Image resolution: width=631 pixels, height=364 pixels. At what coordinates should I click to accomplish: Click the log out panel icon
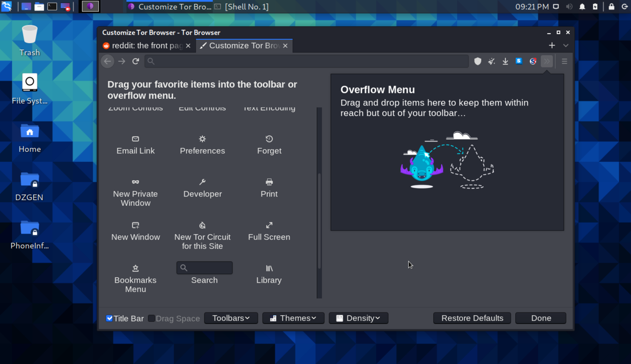coord(624,7)
